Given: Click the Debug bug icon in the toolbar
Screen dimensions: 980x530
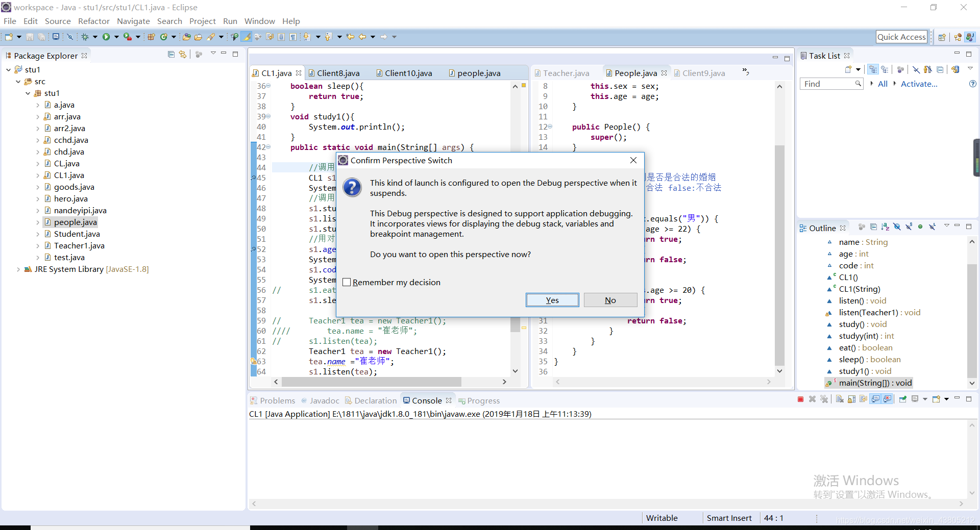Looking at the screenshot, I should coord(85,37).
